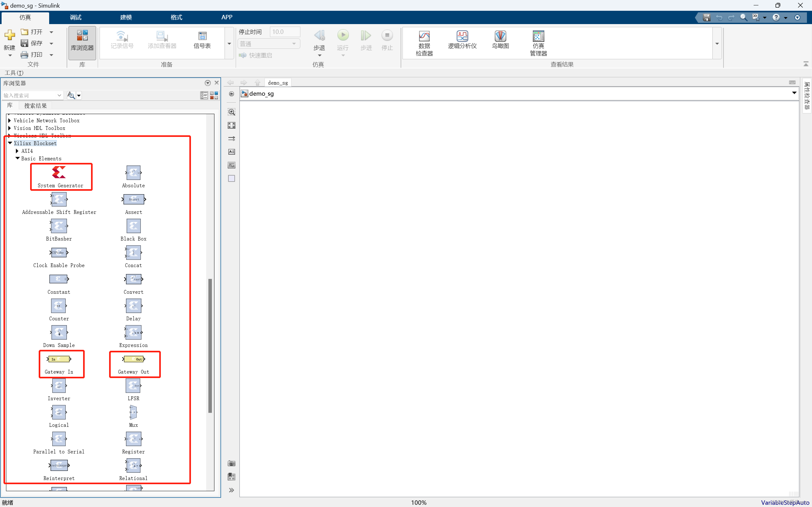
Task: Select the 调试 (Debug) ribbon tab
Action: [75, 17]
